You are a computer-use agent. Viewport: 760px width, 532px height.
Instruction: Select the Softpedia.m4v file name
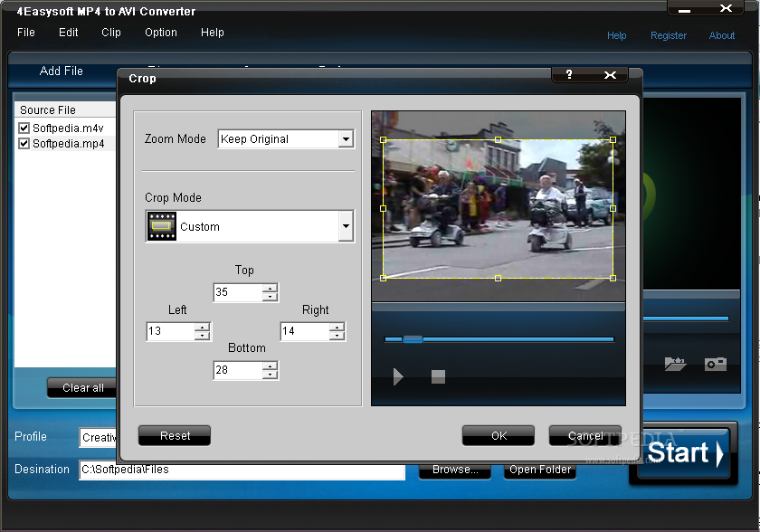point(68,128)
